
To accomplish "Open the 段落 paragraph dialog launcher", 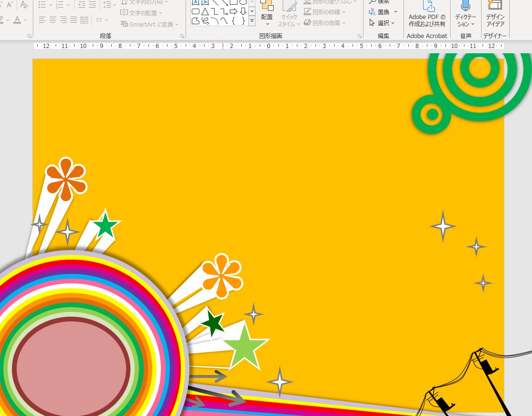I will (x=182, y=36).
